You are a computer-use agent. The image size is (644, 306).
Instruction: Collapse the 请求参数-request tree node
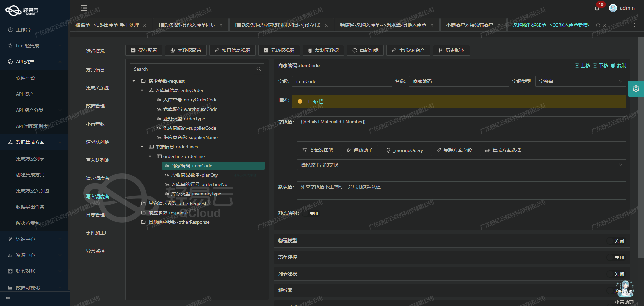point(134,81)
